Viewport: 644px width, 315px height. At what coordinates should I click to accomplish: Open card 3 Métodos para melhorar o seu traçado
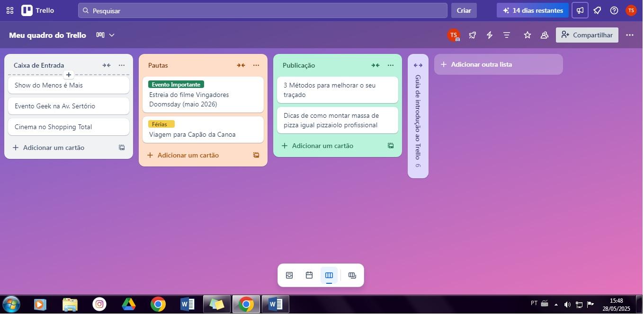pos(338,90)
